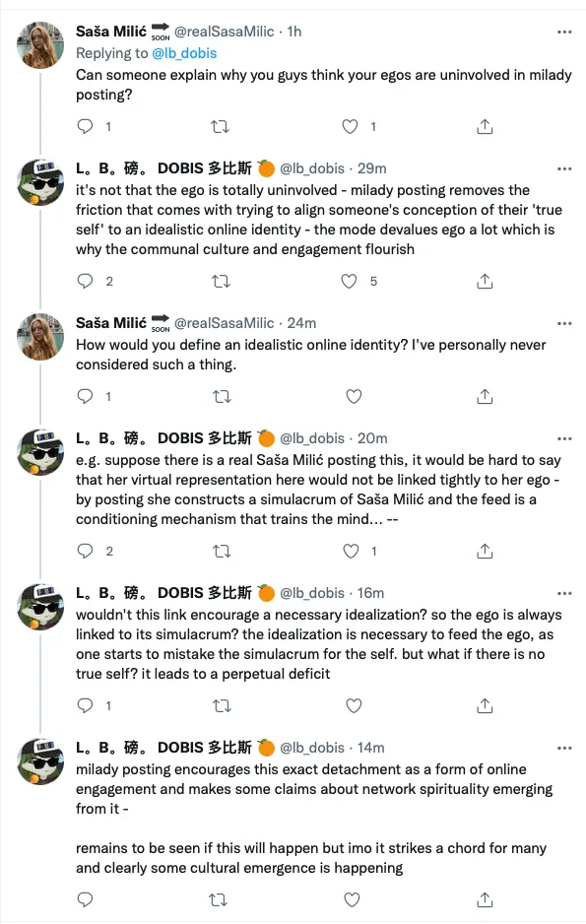Open replies on the network spirituality tweet
Viewport: 586px width, 924px height.
coord(85,898)
